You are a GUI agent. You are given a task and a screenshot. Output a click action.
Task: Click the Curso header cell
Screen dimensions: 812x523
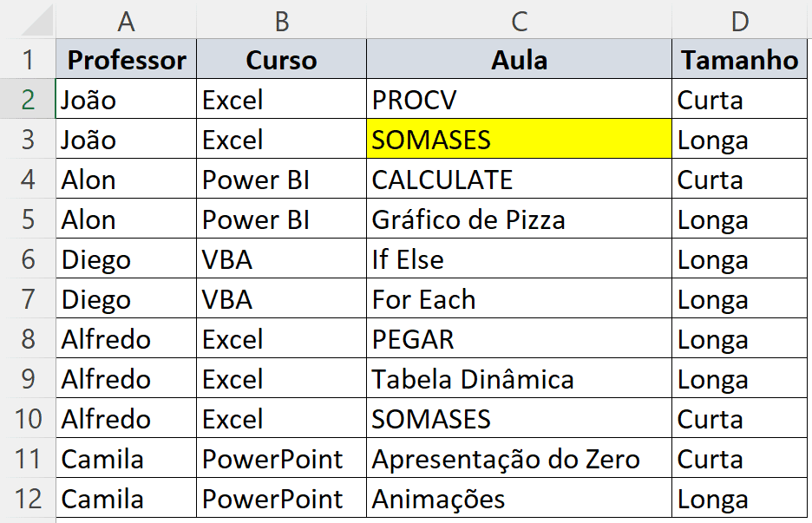(281, 60)
